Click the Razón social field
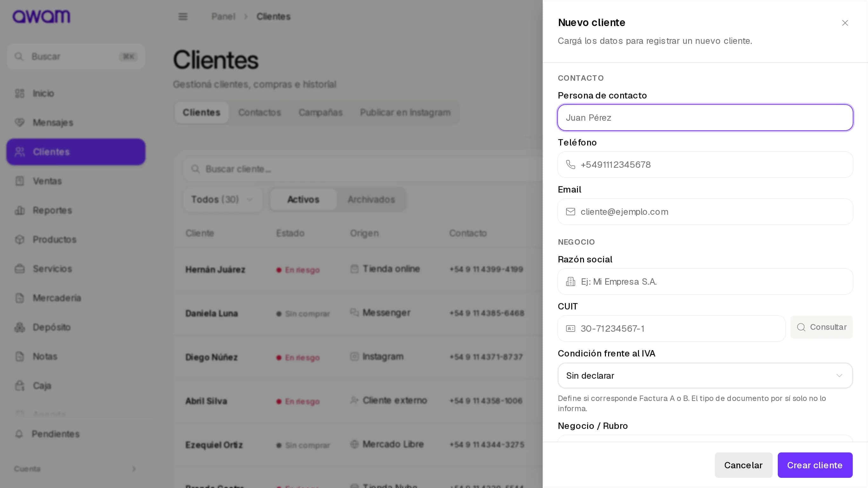The width and height of the screenshot is (868, 488). pos(705,281)
